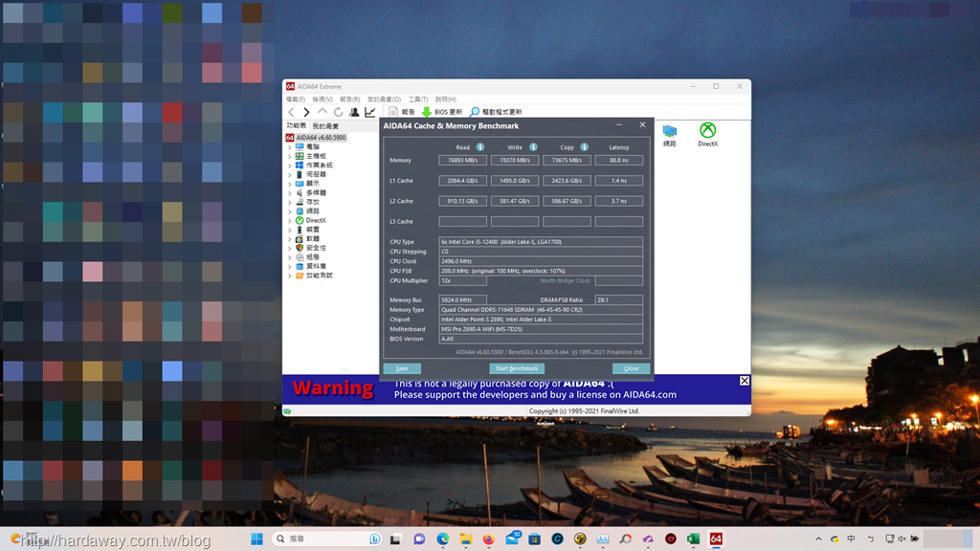The image size is (980, 551).
Task: Expand the 效能測試 benchmark tree node
Action: [x=290, y=275]
